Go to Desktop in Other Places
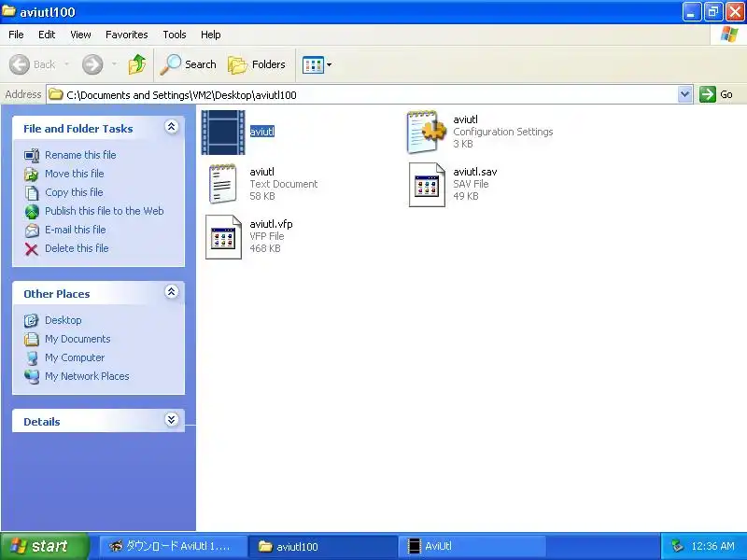747x560 pixels. [63, 320]
